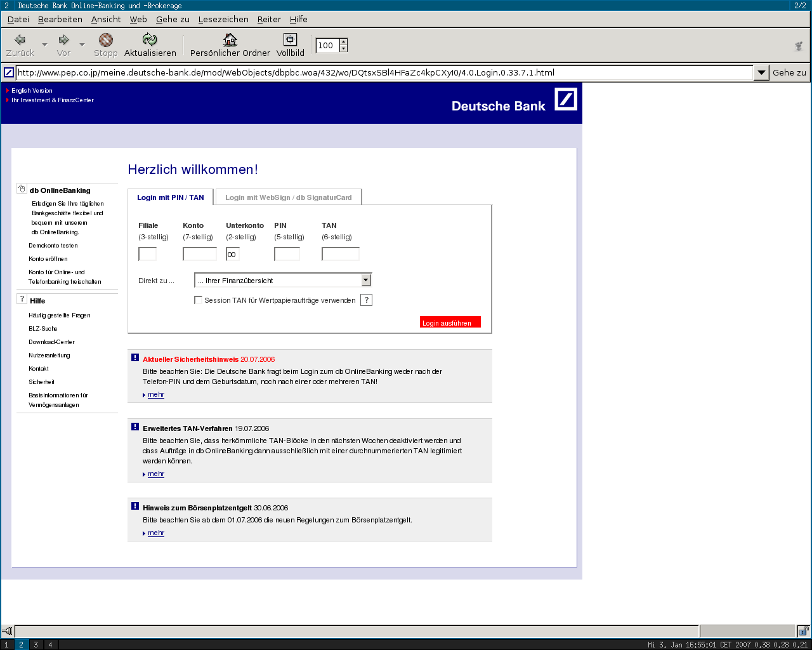Open the Persönlicher Ordner home icon

(230, 39)
